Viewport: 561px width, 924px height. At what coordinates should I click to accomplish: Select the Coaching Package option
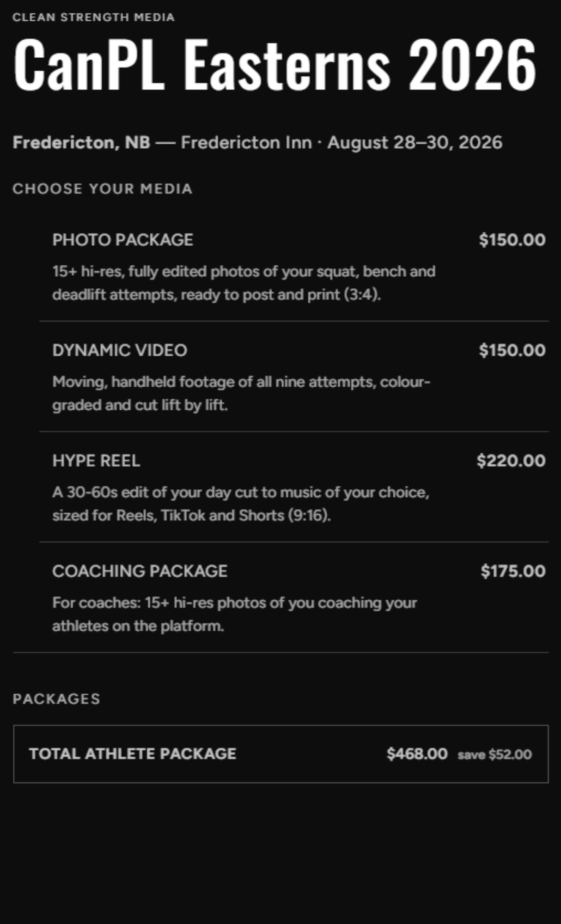pyautogui.click(x=294, y=598)
